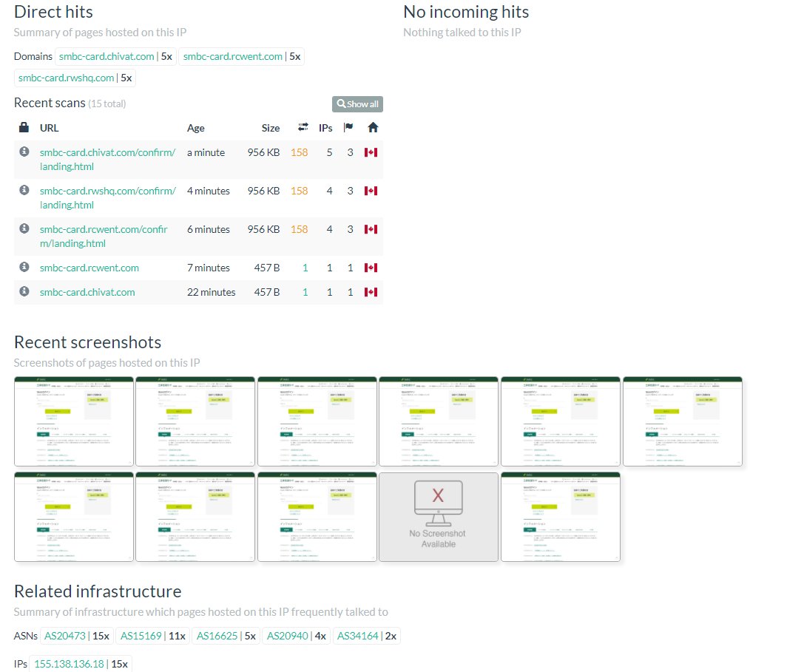
Task: Click the lock icon column header
Action: [24, 127]
